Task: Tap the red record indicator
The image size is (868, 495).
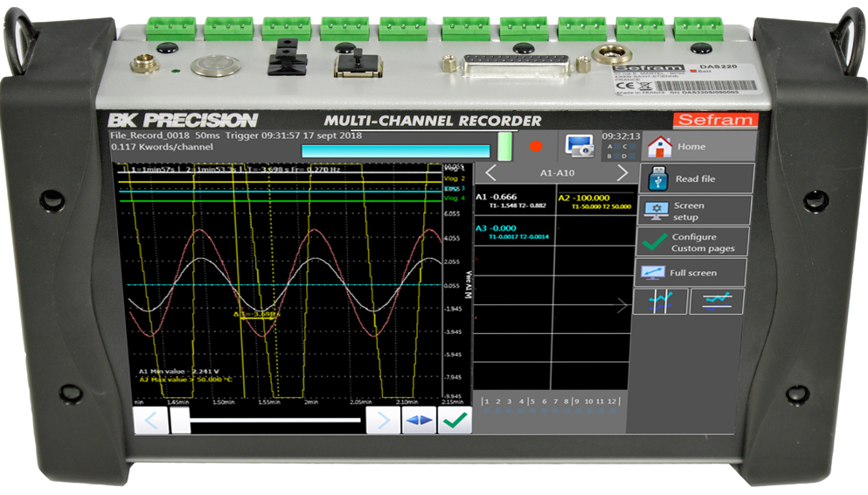Action: point(535,146)
